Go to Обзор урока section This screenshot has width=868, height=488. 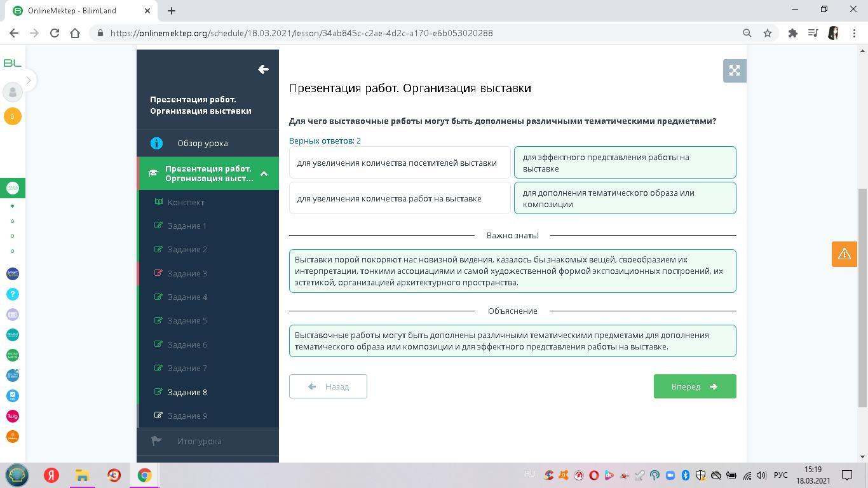point(202,143)
